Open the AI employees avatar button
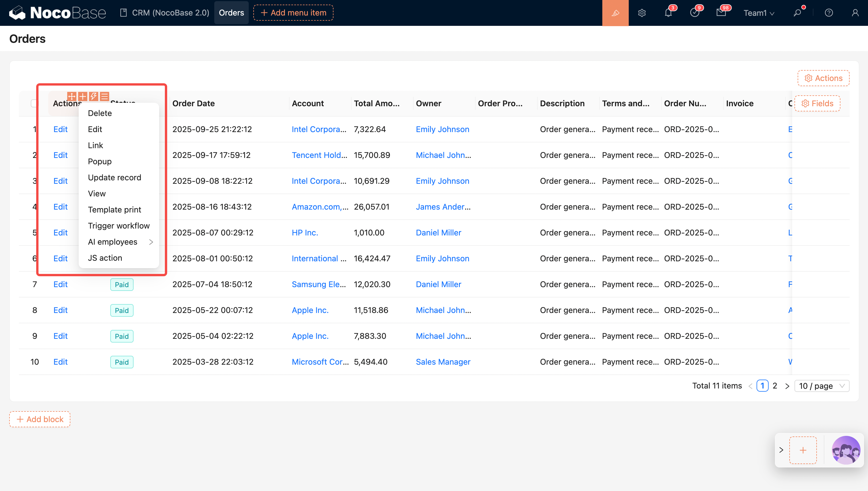The width and height of the screenshot is (868, 491). coord(846,450)
